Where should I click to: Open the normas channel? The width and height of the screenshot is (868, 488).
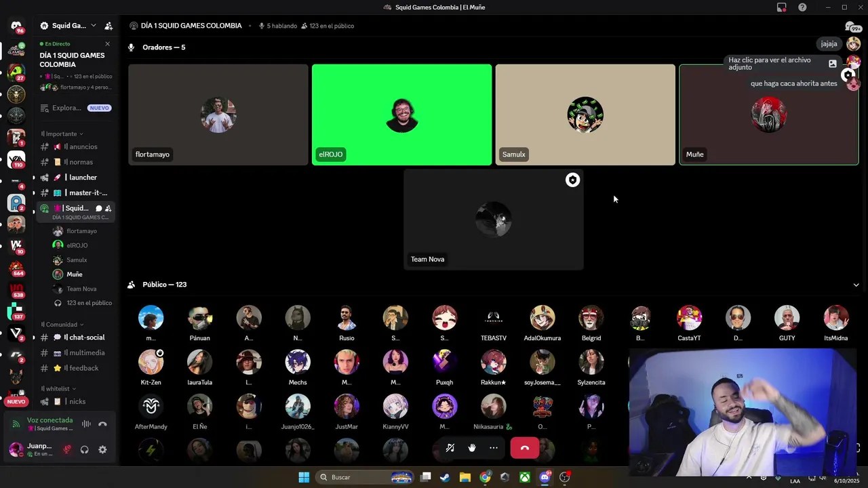pos(76,162)
